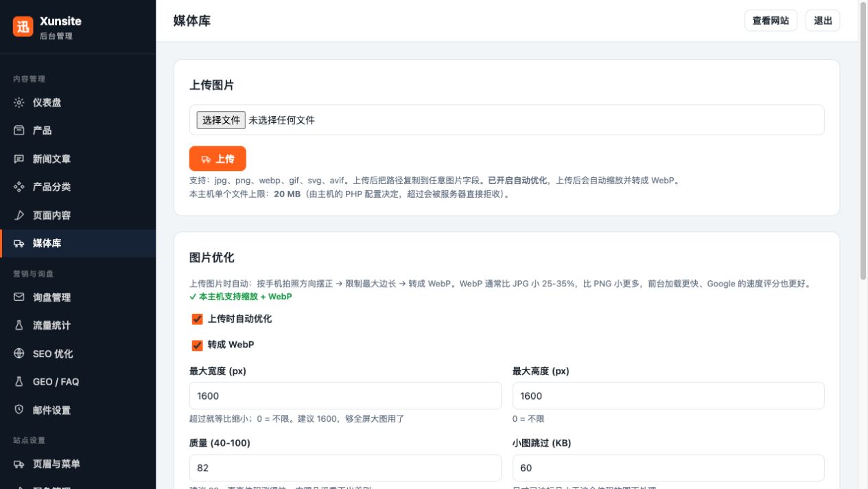Click the Xunsite orange logo icon
Viewport: 868px width, 489px height.
tap(23, 27)
